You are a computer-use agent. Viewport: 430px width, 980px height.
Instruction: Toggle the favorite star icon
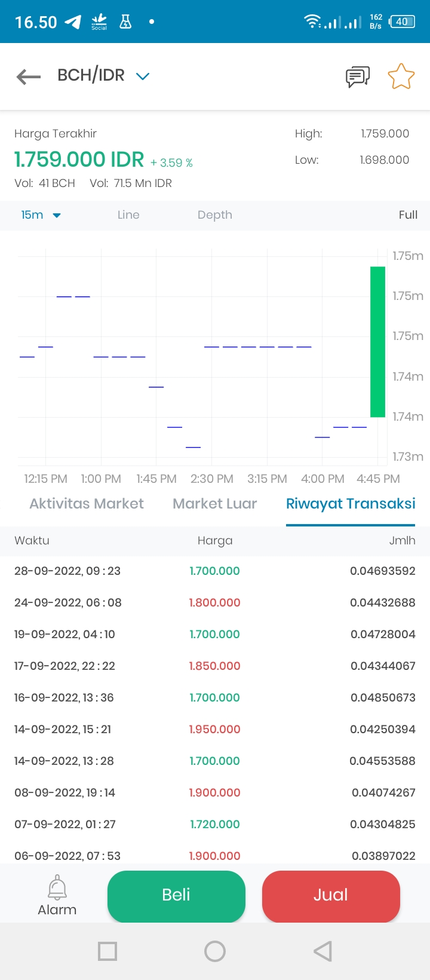[401, 76]
